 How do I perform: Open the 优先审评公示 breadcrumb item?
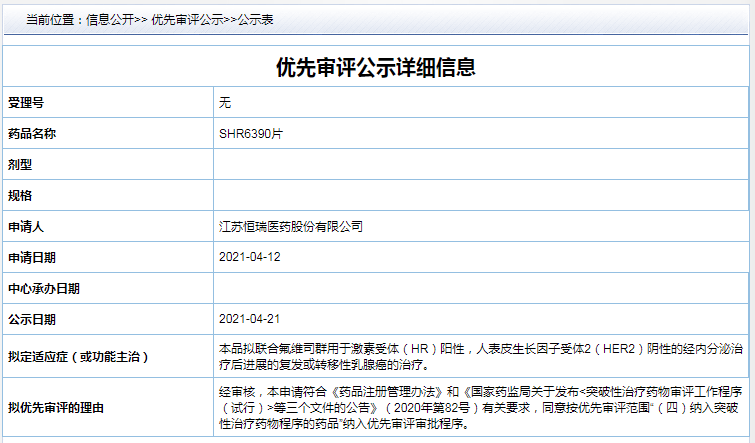click(187, 20)
